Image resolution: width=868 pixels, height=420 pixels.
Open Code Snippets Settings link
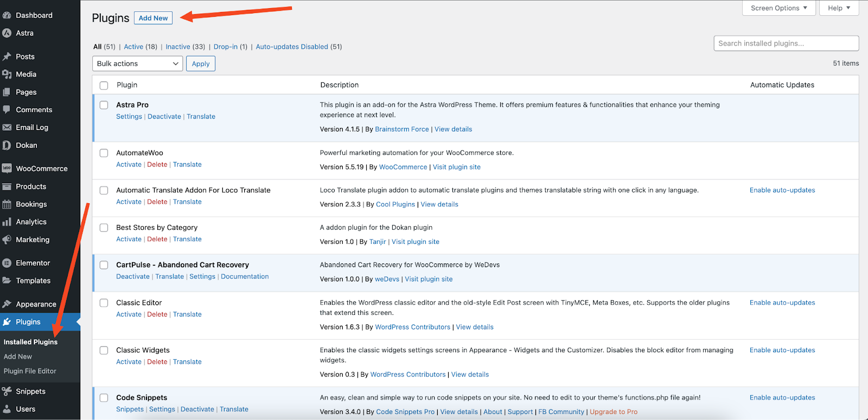tap(162, 409)
